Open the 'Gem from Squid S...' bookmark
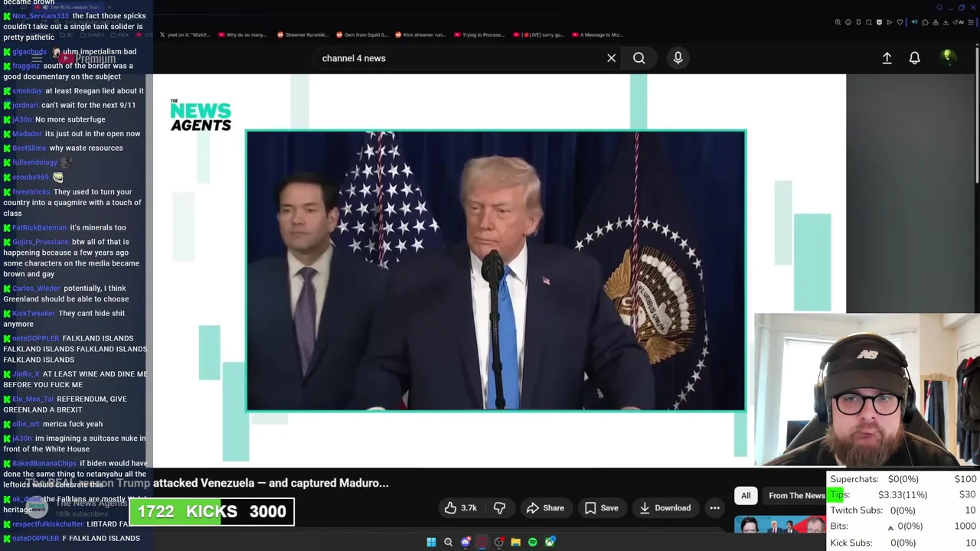This screenshot has width=980, height=551. (362, 34)
